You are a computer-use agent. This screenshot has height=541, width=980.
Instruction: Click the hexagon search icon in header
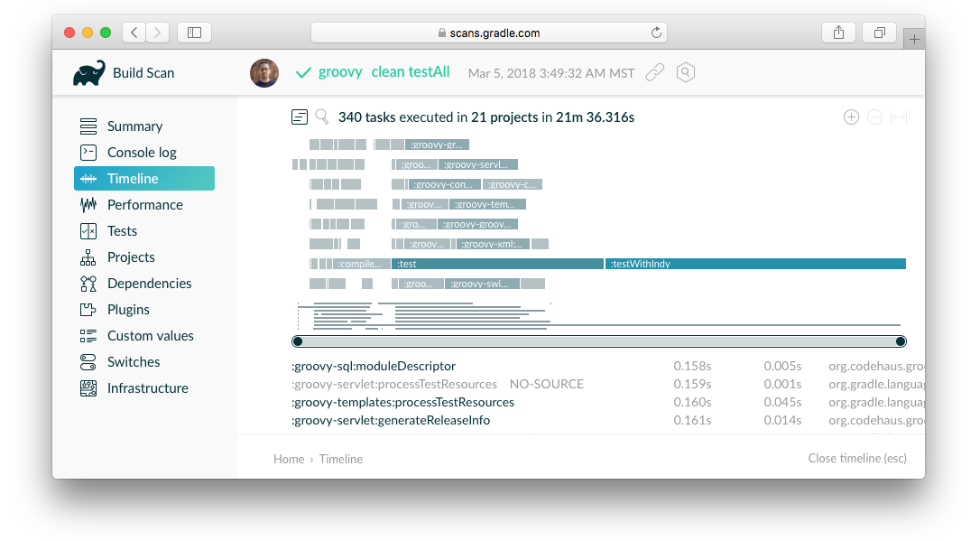tap(686, 72)
